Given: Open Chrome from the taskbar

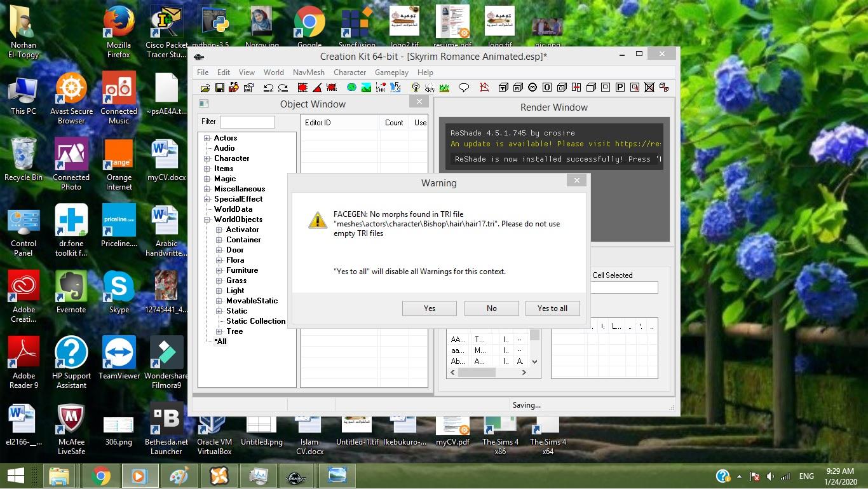Looking at the screenshot, I should coord(100,476).
